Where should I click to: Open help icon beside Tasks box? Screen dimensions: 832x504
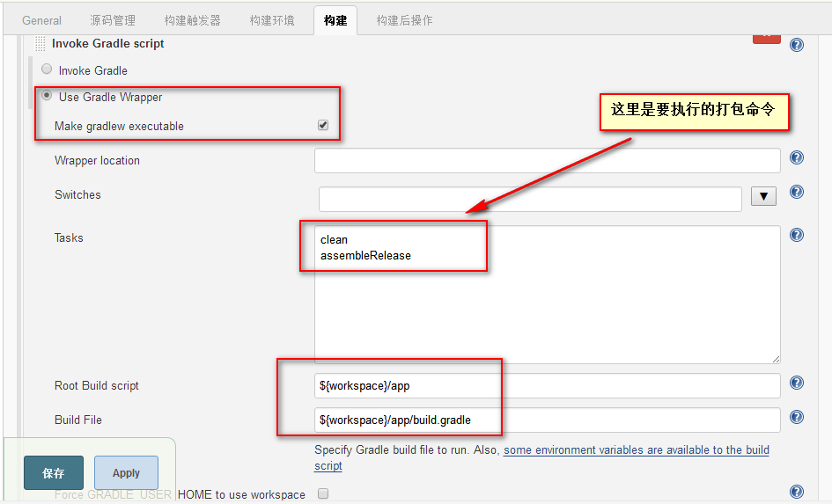pos(797,235)
